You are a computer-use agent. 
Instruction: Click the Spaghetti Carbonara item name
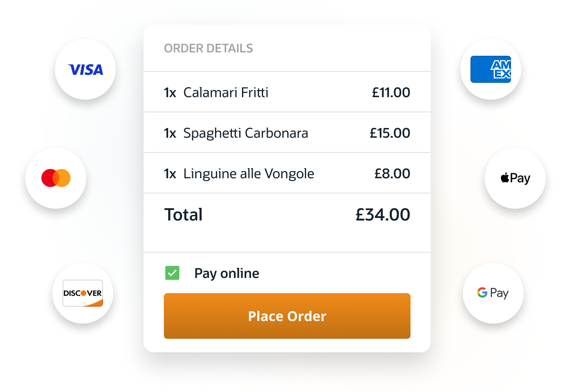click(x=246, y=133)
